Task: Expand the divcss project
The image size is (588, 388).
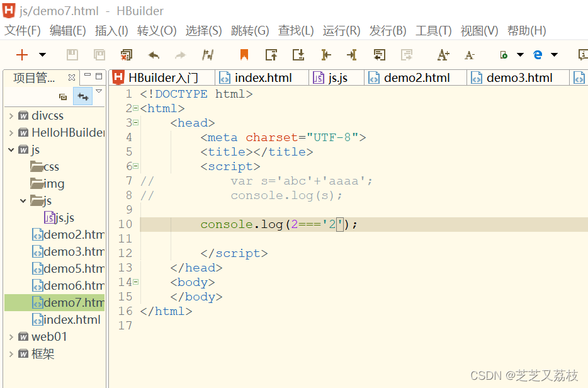Action: 11,115
